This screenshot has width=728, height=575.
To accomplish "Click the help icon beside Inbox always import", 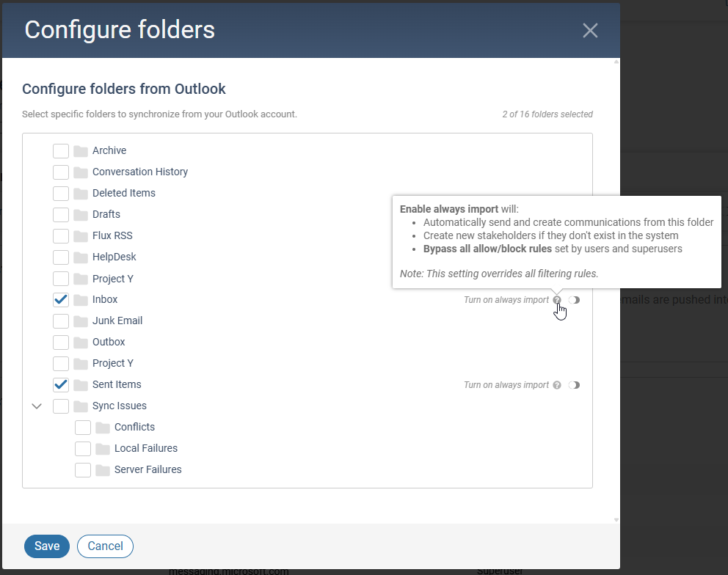I will (557, 300).
